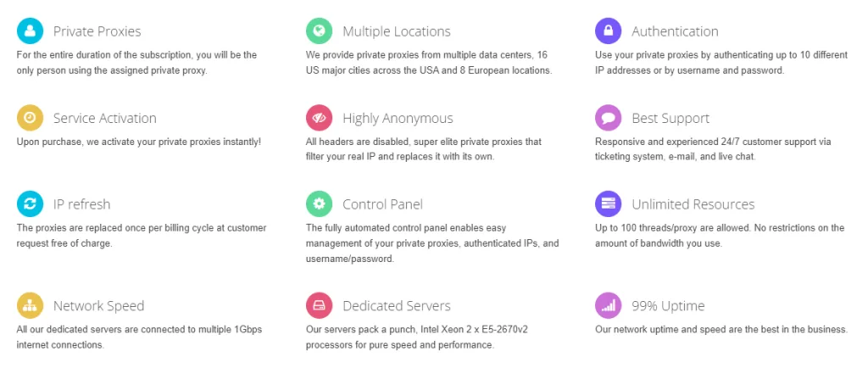Click the Private Proxies heading
868x368 pixels.
pos(97,31)
